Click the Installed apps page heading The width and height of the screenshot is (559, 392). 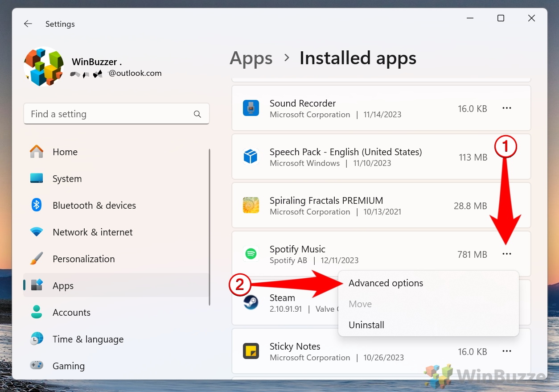pos(358,58)
